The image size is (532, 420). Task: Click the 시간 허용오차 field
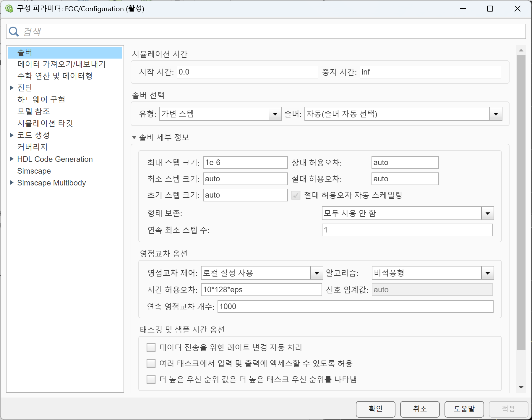coord(262,290)
